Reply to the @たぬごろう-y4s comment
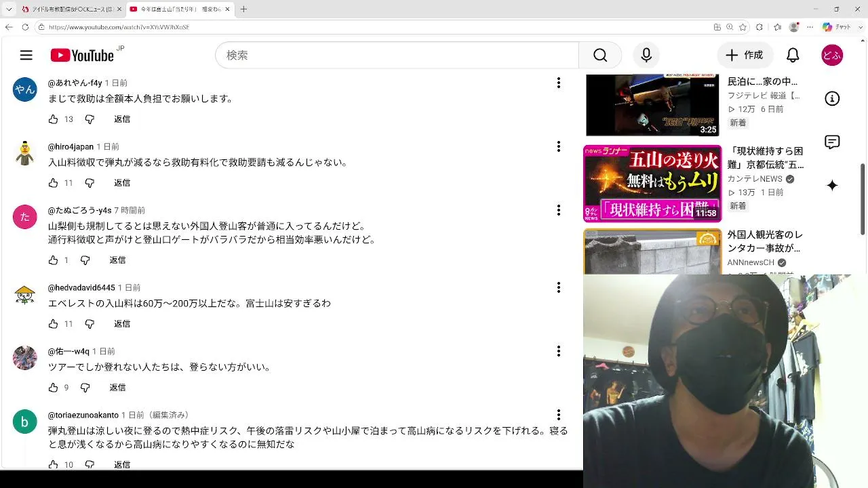The image size is (868, 488). coord(118,260)
